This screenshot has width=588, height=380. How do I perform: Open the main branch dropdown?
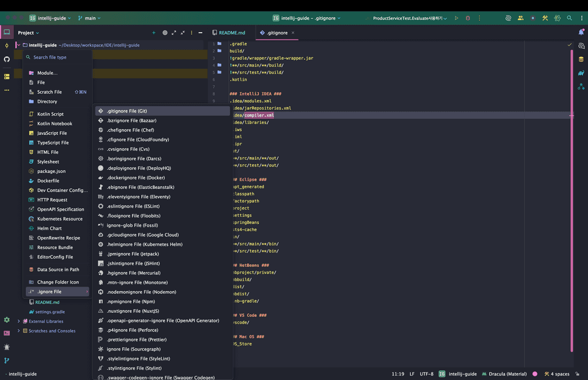click(89, 18)
